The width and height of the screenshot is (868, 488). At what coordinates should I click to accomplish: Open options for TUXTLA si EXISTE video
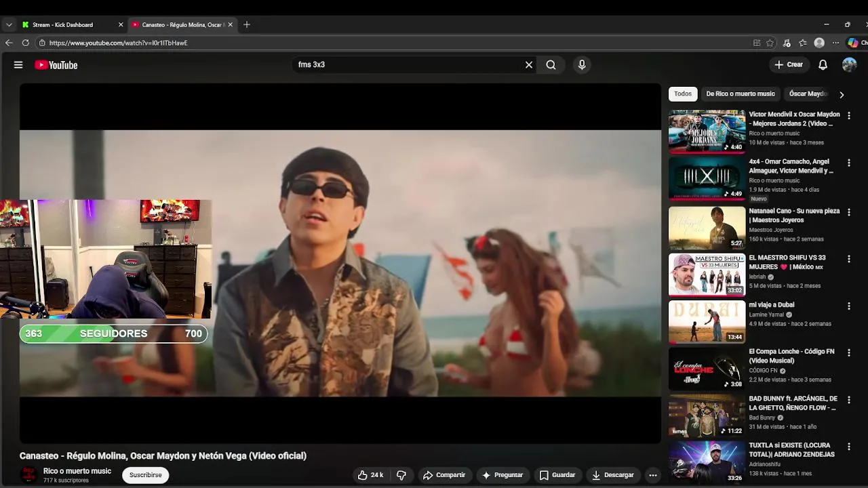848,447
